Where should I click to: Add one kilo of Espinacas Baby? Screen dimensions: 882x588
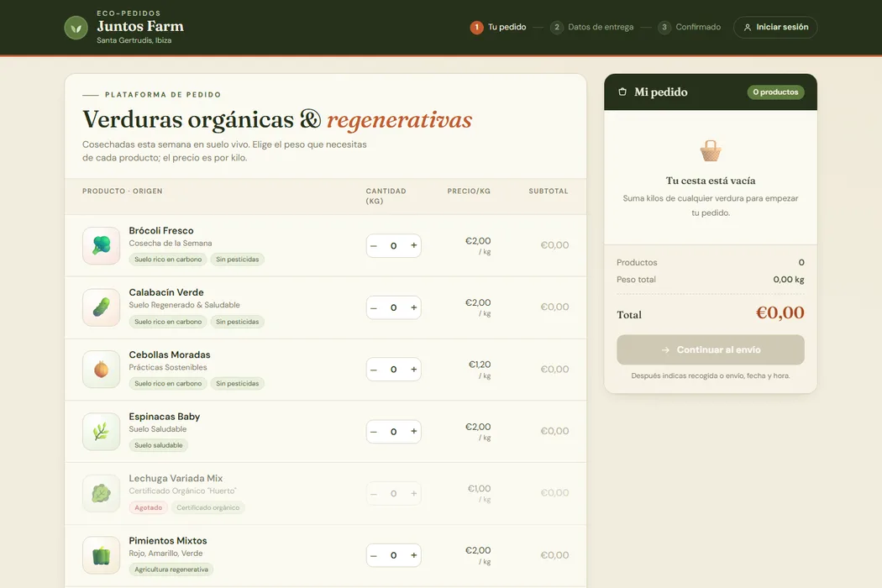click(x=413, y=432)
